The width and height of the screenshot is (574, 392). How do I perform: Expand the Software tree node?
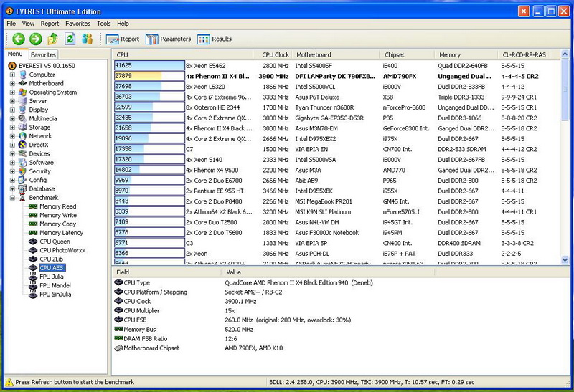tap(12, 163)
